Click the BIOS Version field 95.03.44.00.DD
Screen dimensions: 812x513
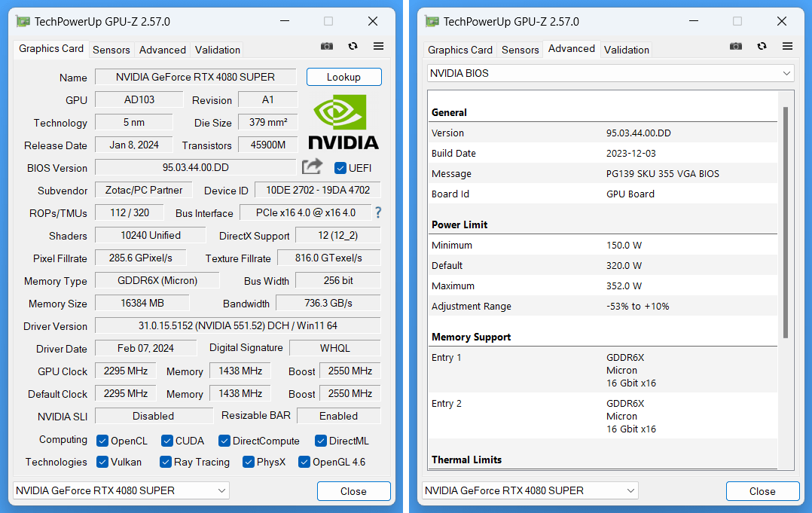point(195,167)
